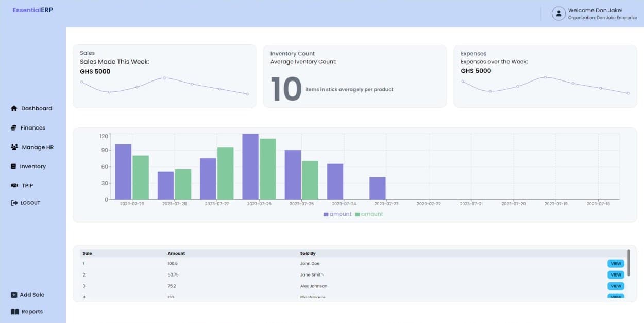This screenshot has width=644, height=323.
Task: Go to the Inventory menu label
Action: click(x=32, y=166)
